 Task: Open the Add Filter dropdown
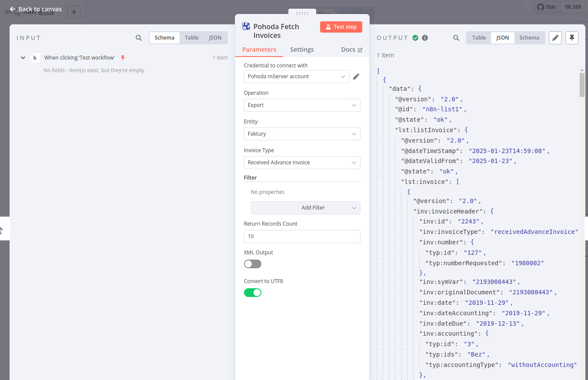[305, 208]
